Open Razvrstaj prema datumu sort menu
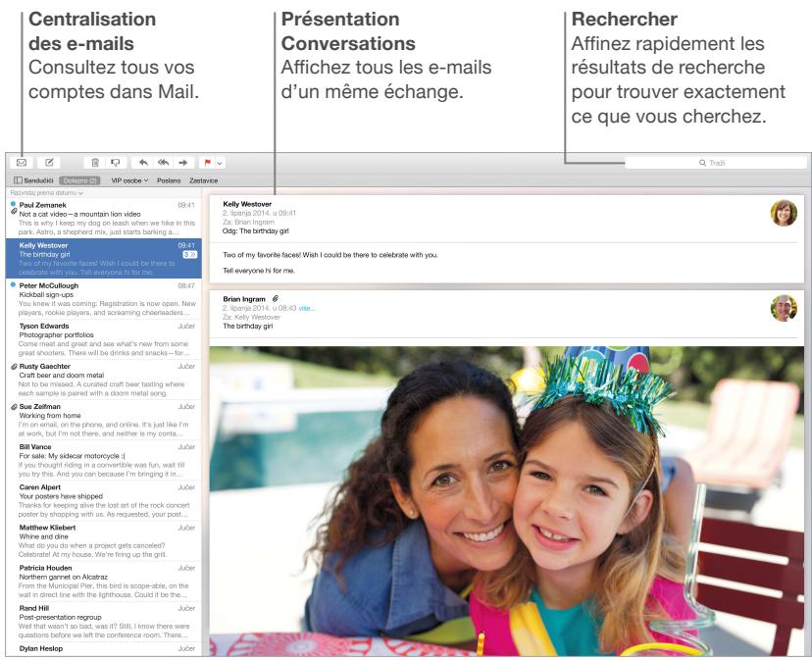The width and height of the screenshot is (812, 660). [46, 193]
